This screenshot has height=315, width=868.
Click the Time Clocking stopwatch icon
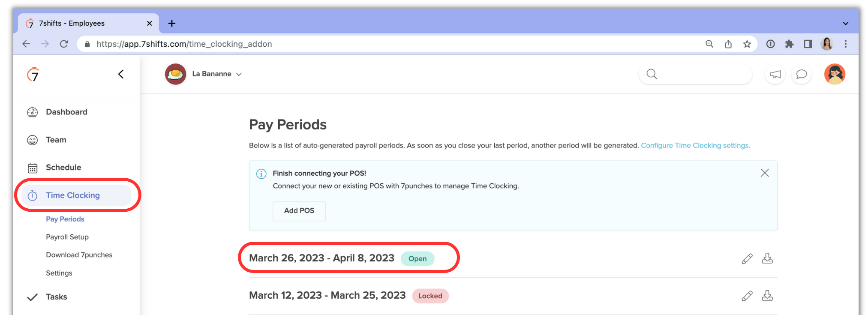pos(33,195)
